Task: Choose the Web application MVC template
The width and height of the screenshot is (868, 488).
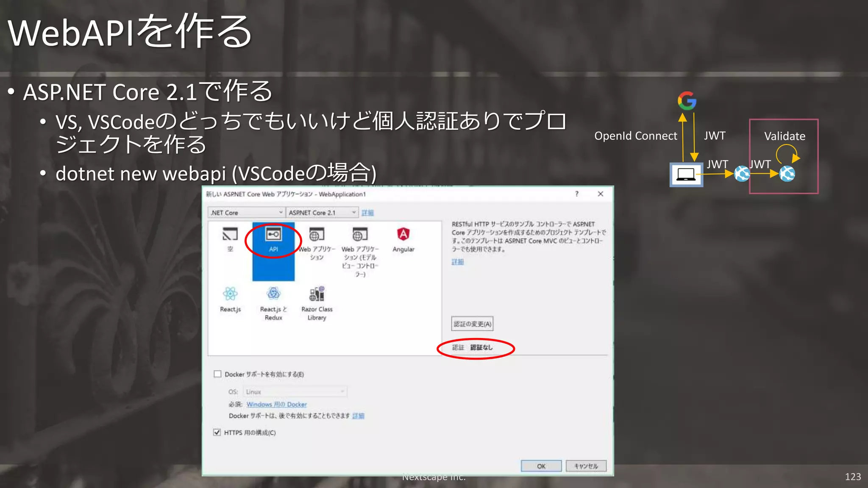Action: (360, 252)
